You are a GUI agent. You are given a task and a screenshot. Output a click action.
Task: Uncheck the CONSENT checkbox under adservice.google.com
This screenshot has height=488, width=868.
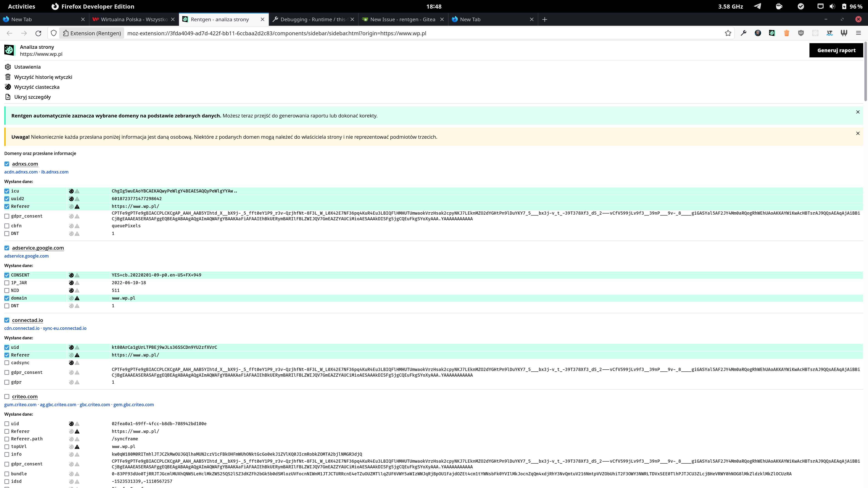tap(7, 275)
